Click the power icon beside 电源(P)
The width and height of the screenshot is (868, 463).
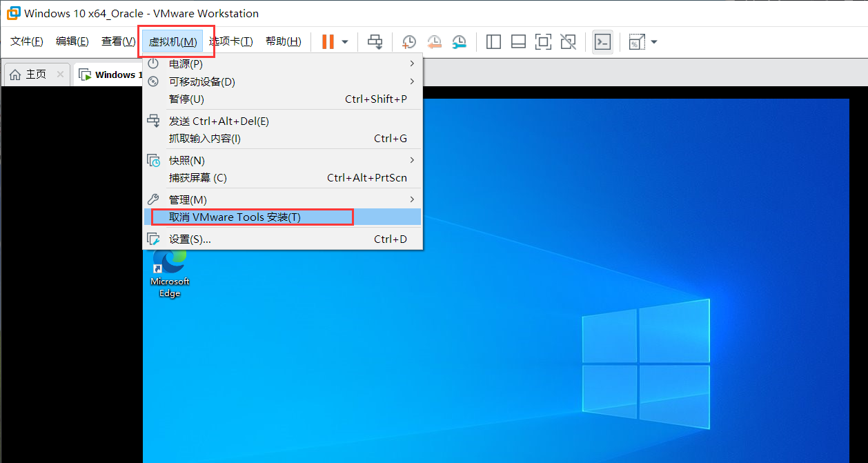[153, 63]
